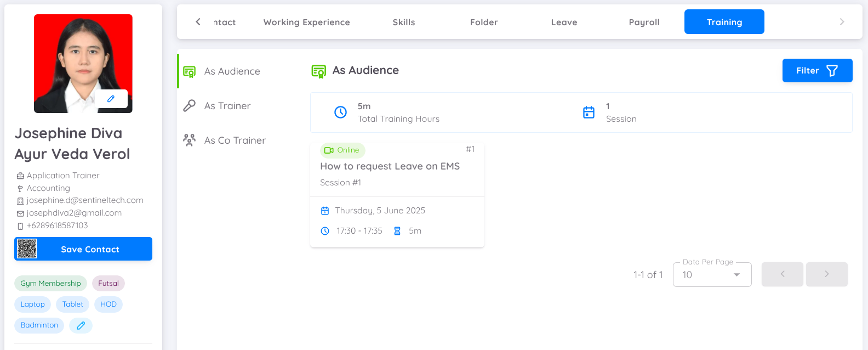Click the certificate icon next to As Audience heading
The width and height of the screenshot is (868, 350).
pos(318,71)
